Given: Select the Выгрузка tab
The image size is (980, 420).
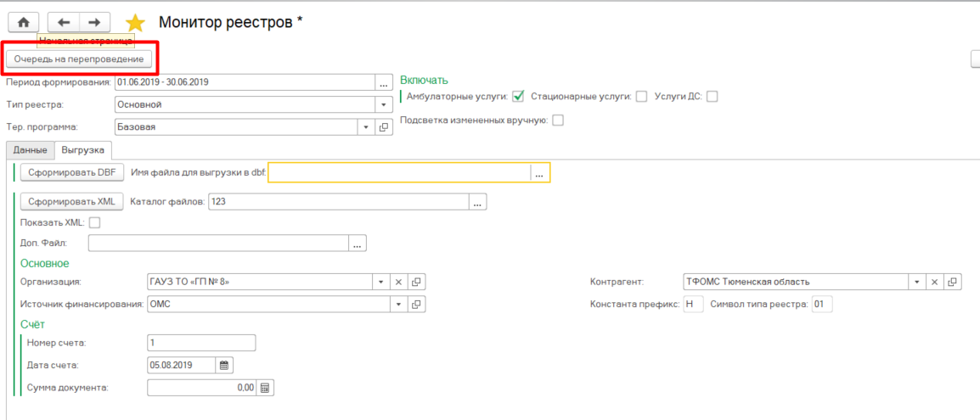Looking at the screenshot, I should (x=82, y=150).
